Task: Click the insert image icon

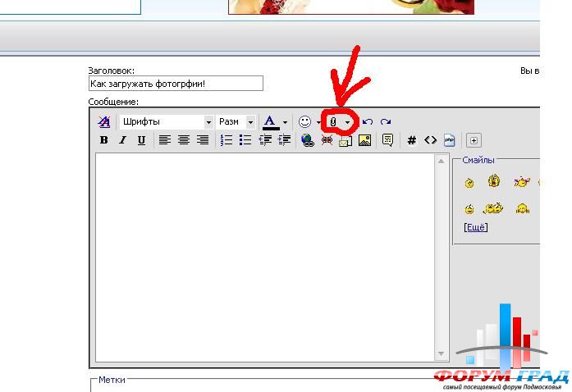Action: [364, 140]
